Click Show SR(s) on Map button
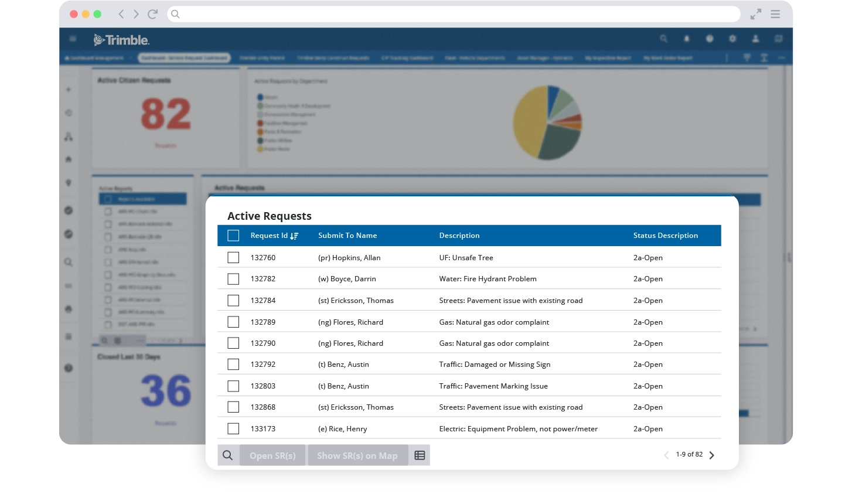 click(x=357, y=455)
